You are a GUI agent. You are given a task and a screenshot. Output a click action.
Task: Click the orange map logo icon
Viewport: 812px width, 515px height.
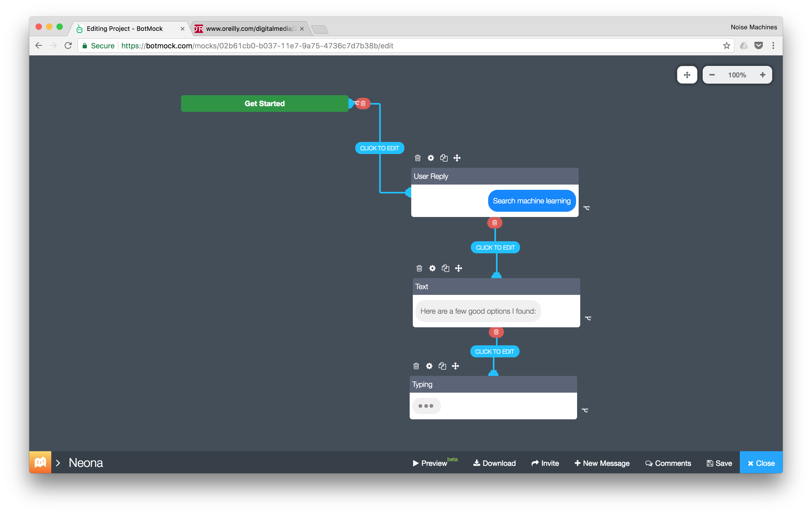[40, 462]
